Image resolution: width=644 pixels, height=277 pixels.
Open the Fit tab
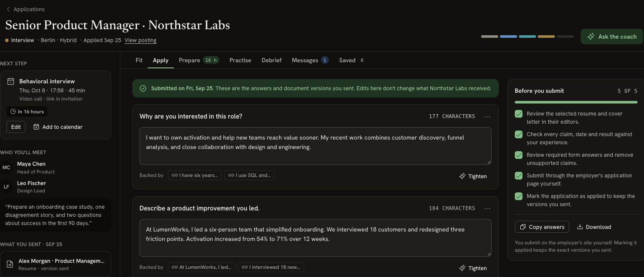pos(139,60)
